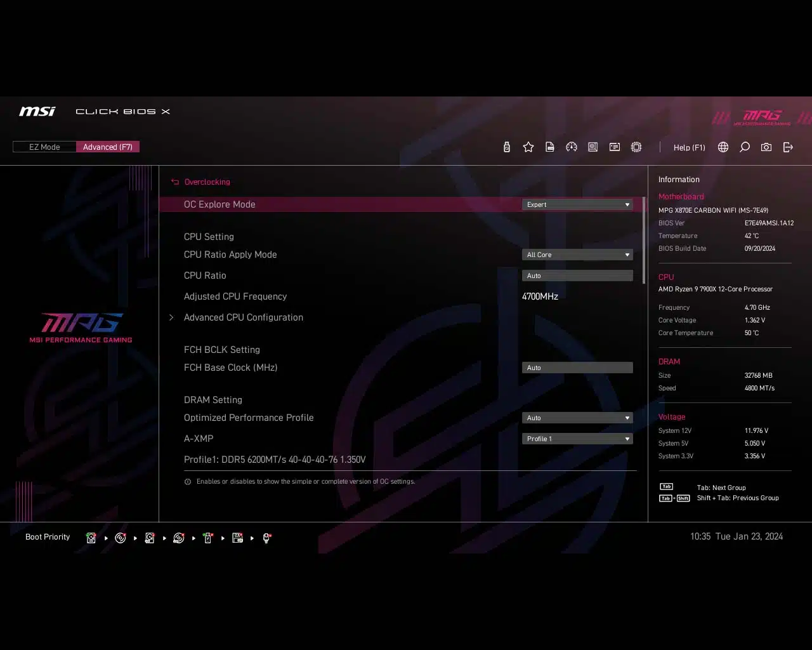Screen dimensions: 812x650
Task: Click the CPU Ratio Auto field
Action: (577, 275)
